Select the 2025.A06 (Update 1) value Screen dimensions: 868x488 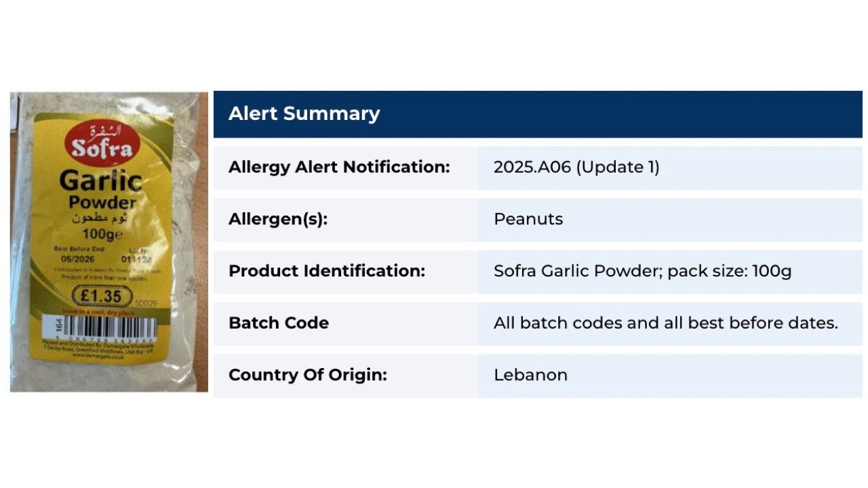(x=576, y=167)
